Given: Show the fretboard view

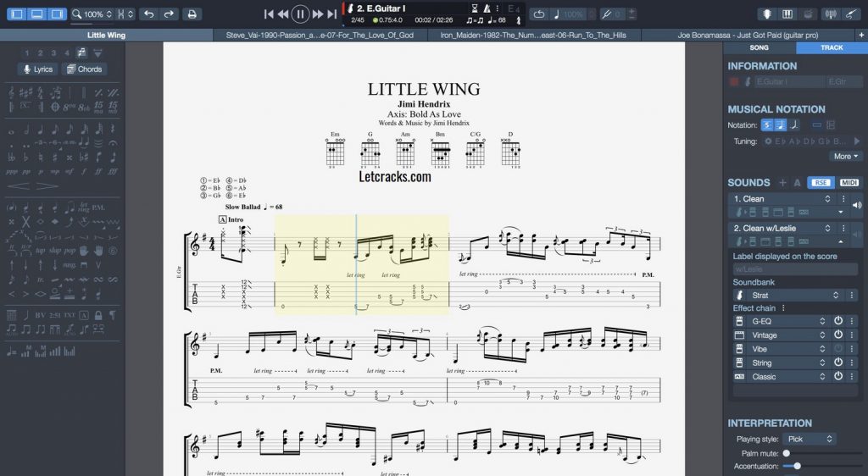Looking at the screenshot, I should coord(767,14).
